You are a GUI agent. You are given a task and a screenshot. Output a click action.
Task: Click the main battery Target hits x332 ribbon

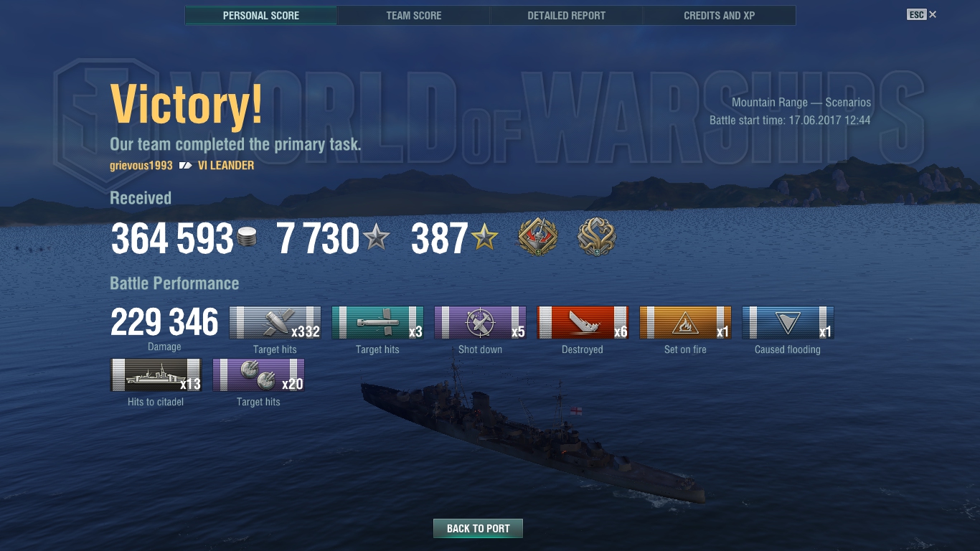point(275,322)
